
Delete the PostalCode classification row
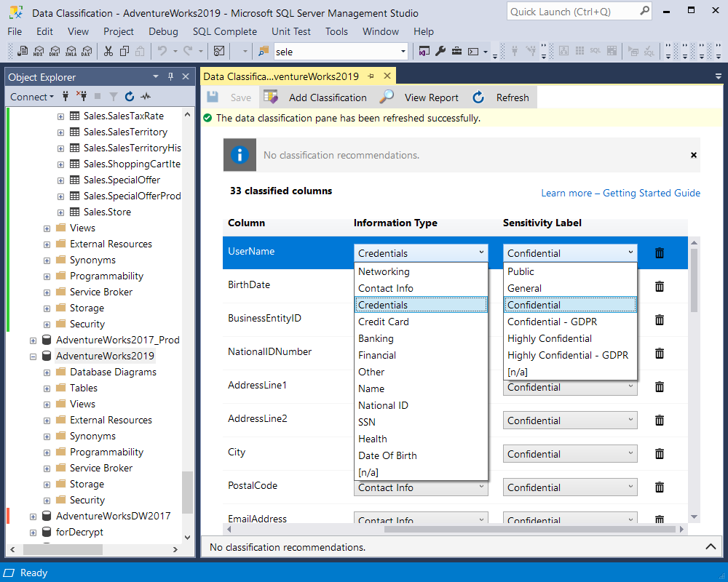pos(660,487)
